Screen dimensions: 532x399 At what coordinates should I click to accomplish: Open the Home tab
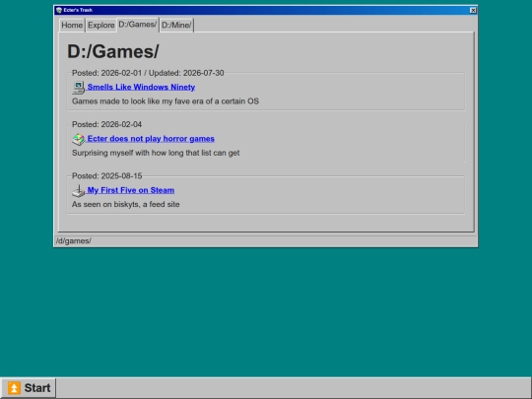point(72,25)
